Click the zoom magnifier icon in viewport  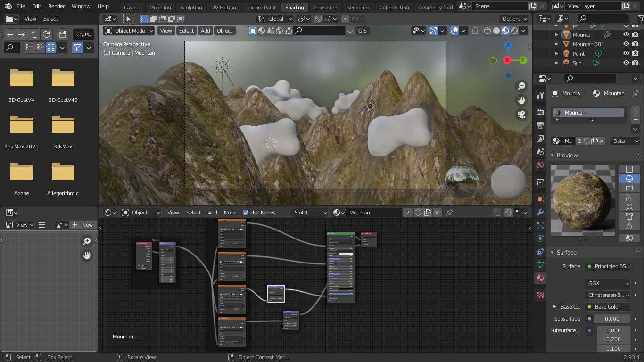(x=521, y=86)
